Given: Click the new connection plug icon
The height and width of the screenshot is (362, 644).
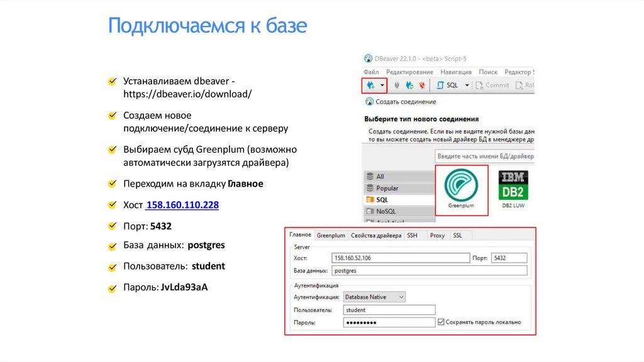Looking at the screenshot, I should (x=370, y=85).
